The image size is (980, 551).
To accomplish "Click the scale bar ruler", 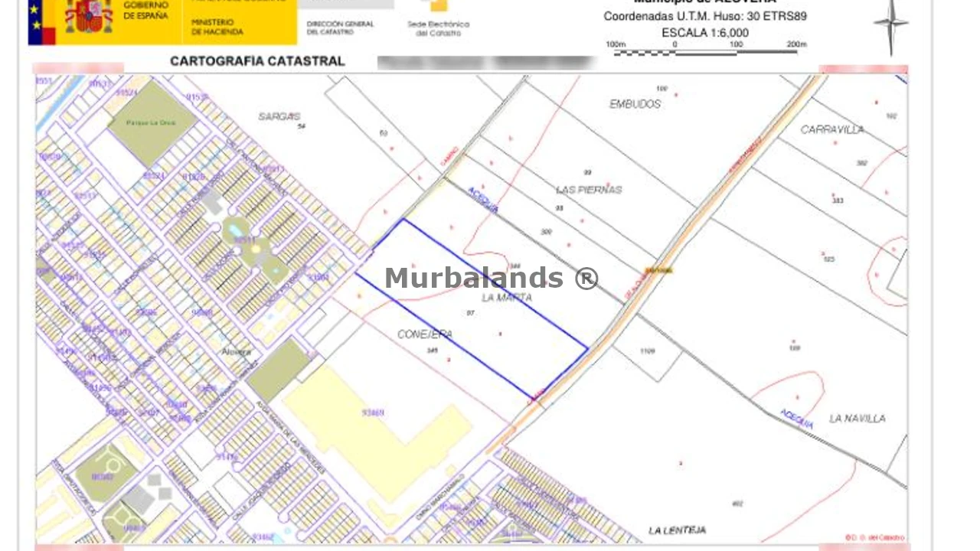I will coord(704,51).
